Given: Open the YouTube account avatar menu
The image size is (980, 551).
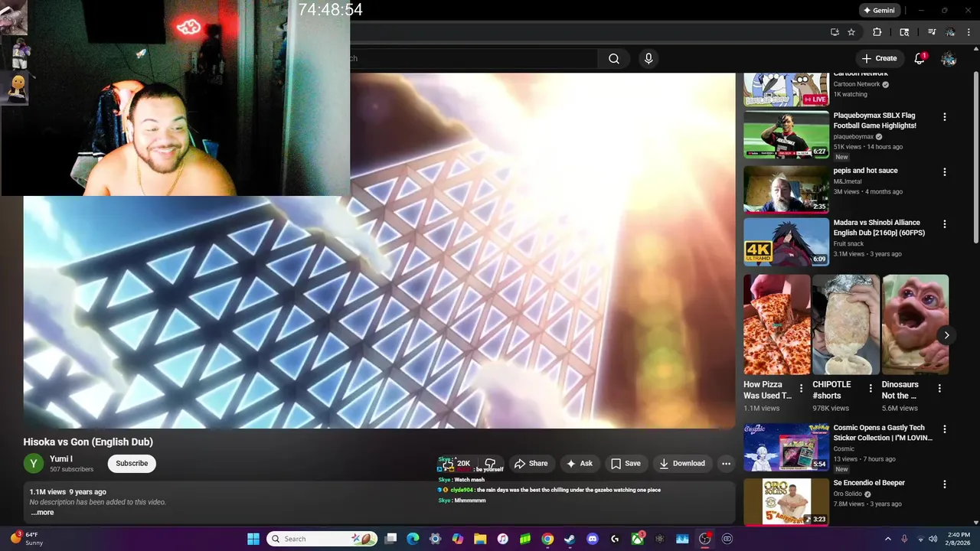Looking at the screenshot, I should tap(949, 58).
